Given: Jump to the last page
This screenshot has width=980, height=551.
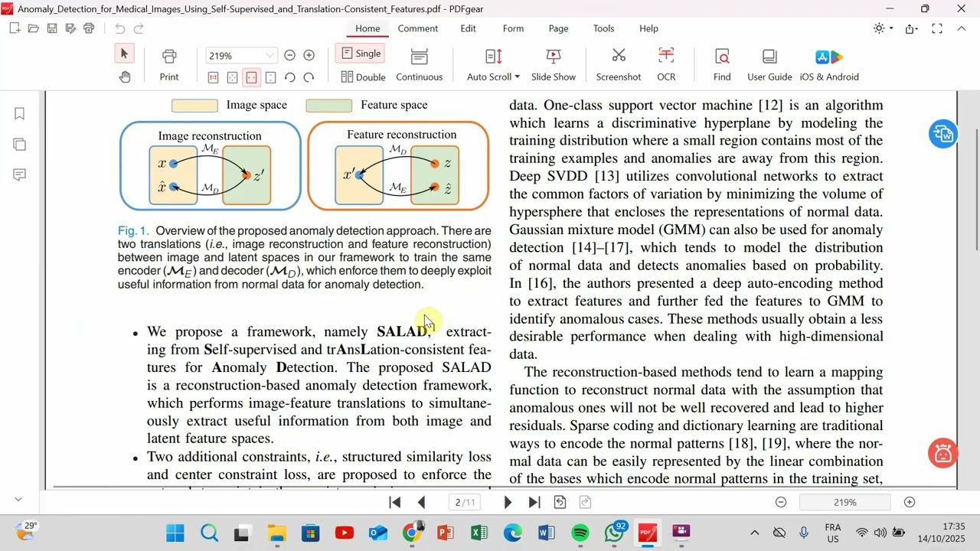Looking at the screenshot, I should (x=534, y=502).
